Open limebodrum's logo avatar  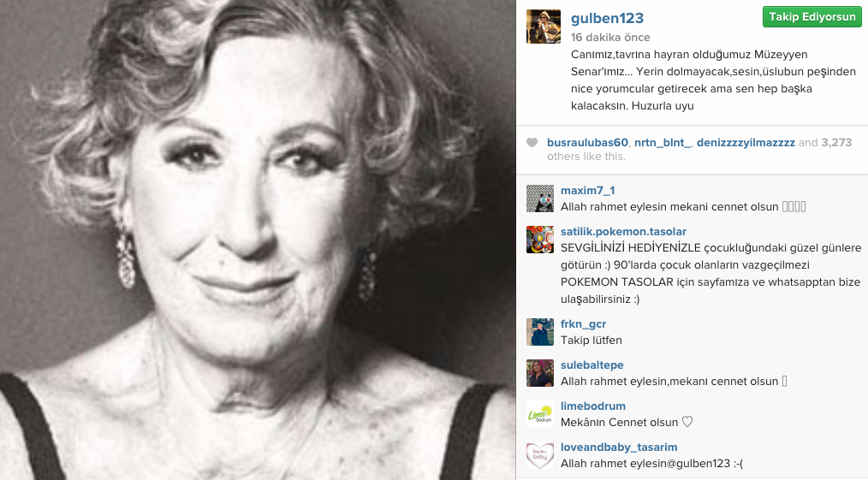[x=540, y=414]
